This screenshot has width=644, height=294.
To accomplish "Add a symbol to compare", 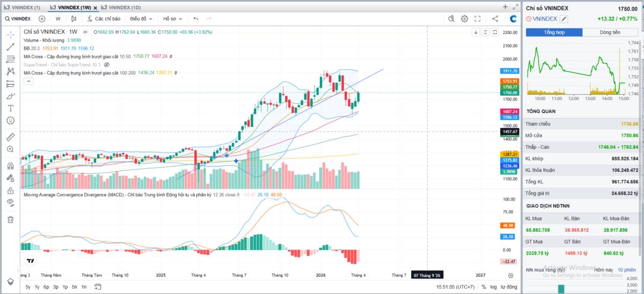I will click(x=42, y=18).
